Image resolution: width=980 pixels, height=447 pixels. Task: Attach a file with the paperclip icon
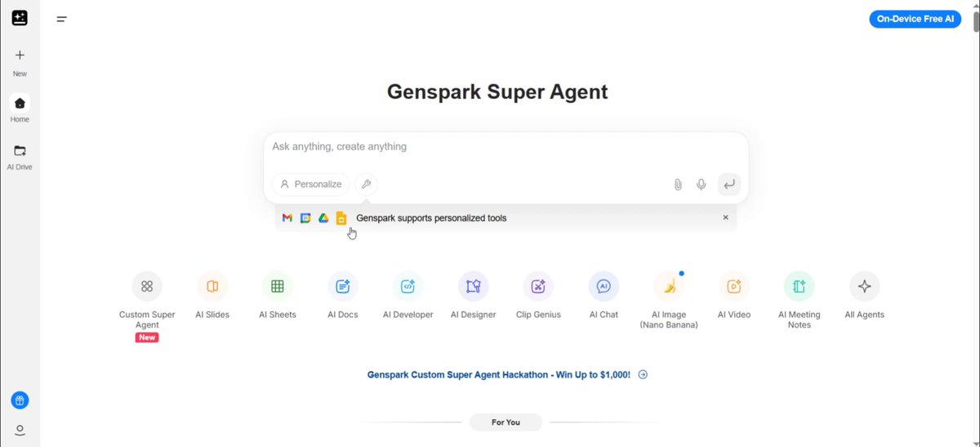[678, 185]
